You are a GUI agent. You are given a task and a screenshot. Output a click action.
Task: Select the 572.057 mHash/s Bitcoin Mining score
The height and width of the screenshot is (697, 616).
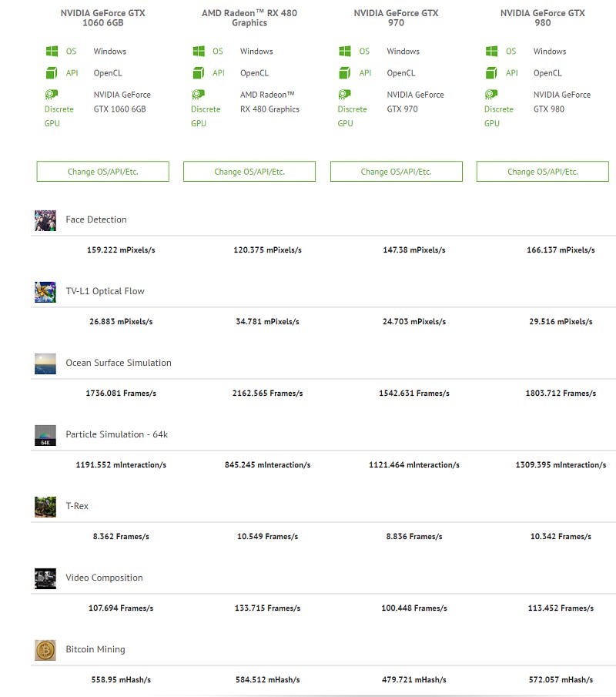click(x=561, y=679)
